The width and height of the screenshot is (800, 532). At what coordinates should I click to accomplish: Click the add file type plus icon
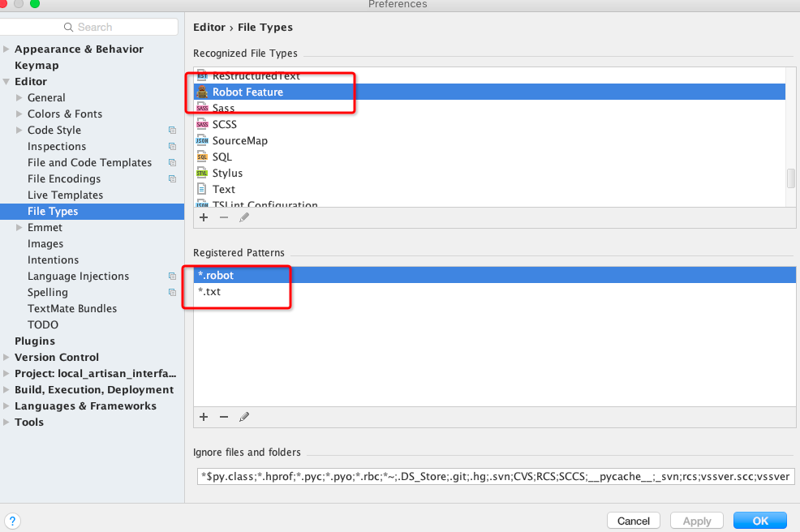pos(204,217)
